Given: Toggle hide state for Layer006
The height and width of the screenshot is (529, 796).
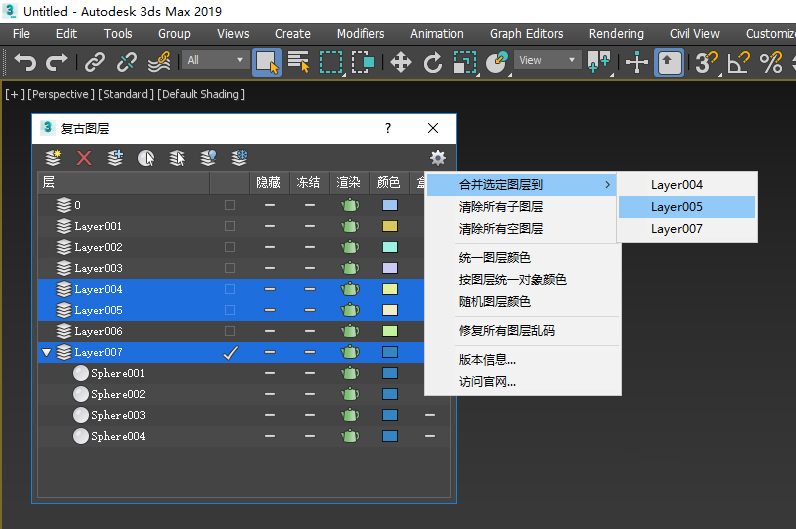Looking at the screenshot, I should (269, 331).
